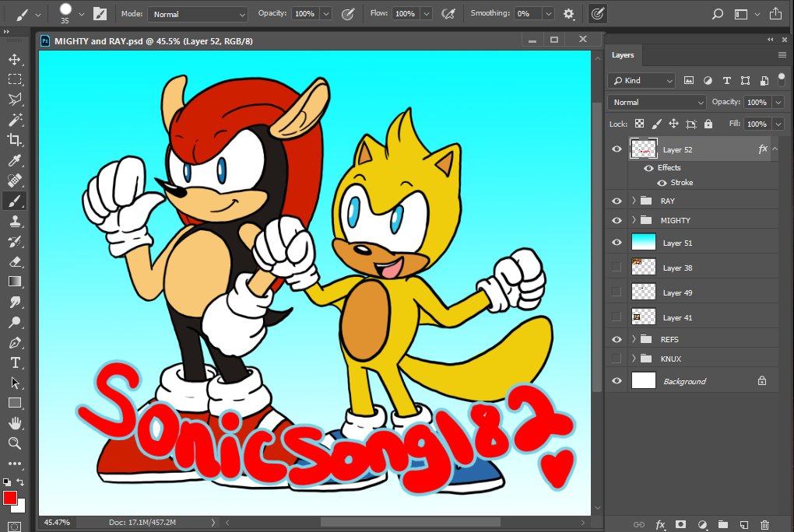794x532 pixels.
Task: Click the zoom level 45.47% field
Action: [57, 523]
